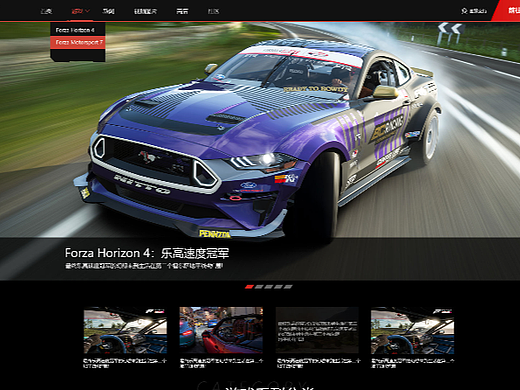This screenshot has width=520, height=390.
Task: Select the first red carousel indicator
Action: [249, 287]
